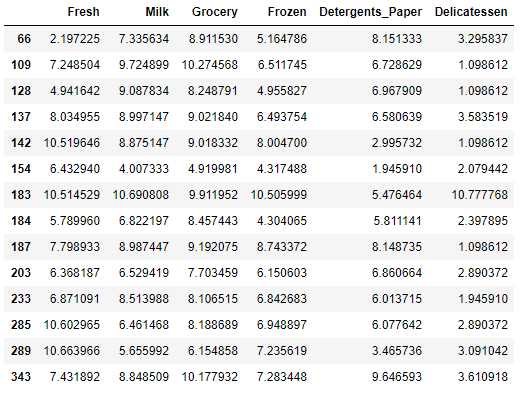Image resolution: width=521 pixels, height=396 pixels.
Task: Select row index 203
Action: click(21, 273)
